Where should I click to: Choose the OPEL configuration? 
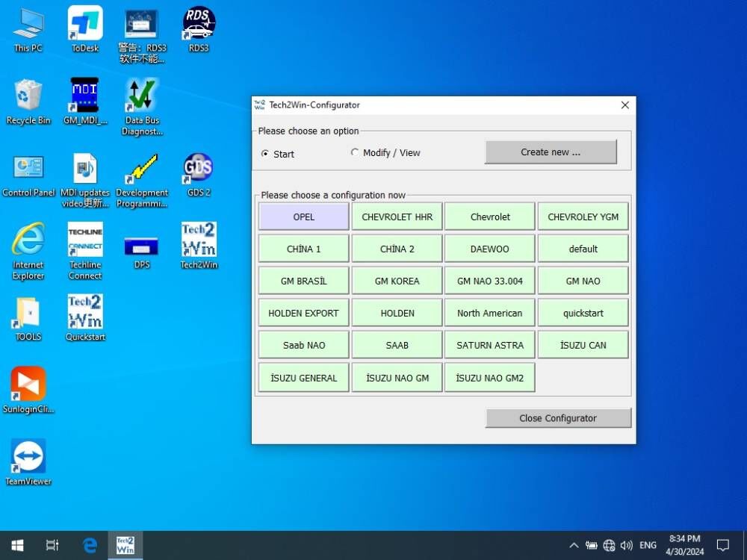tap(304, 217)
